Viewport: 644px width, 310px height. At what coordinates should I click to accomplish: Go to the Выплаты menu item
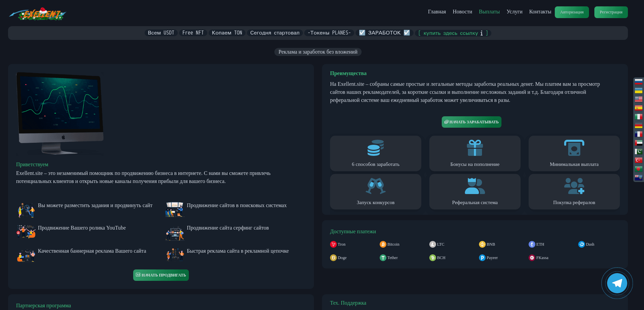click(489, 12)
